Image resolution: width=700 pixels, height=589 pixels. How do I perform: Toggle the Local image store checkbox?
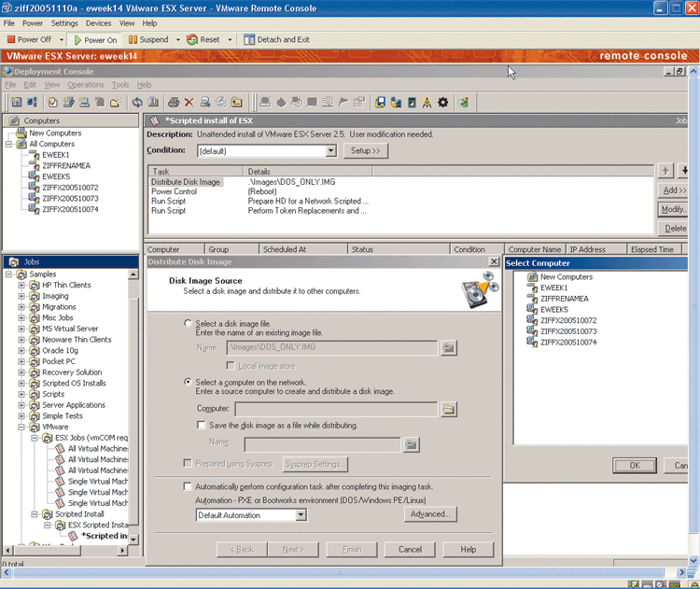click(x=231, y=366)
